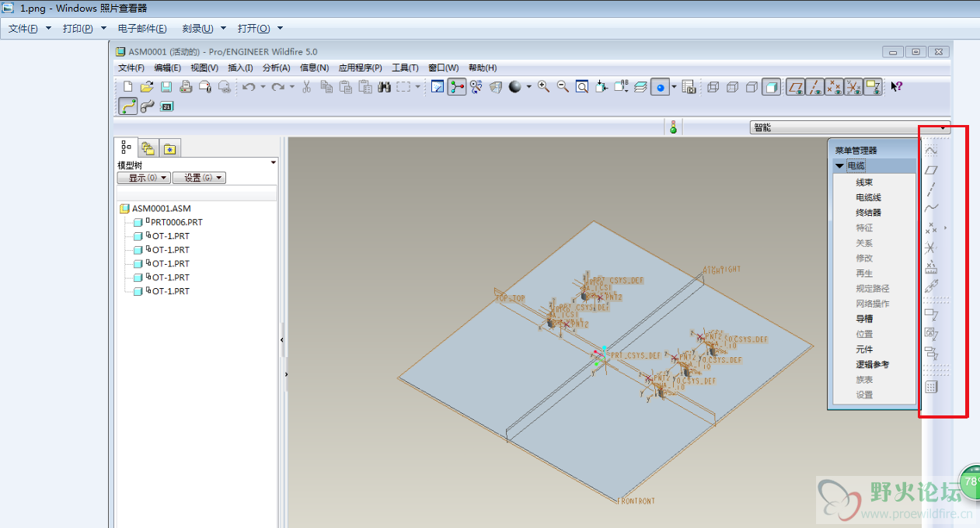Screen dimensions: 980x528
Task: Create a datum axis from right toolbar
Action: (931, 189)
